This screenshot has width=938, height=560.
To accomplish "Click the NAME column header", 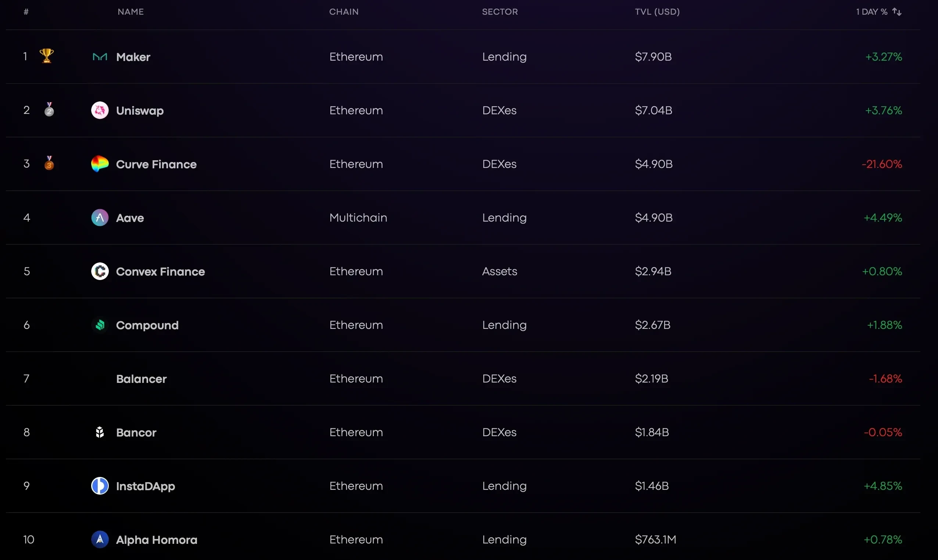I will pyautogui.click(x=130, y=12).
